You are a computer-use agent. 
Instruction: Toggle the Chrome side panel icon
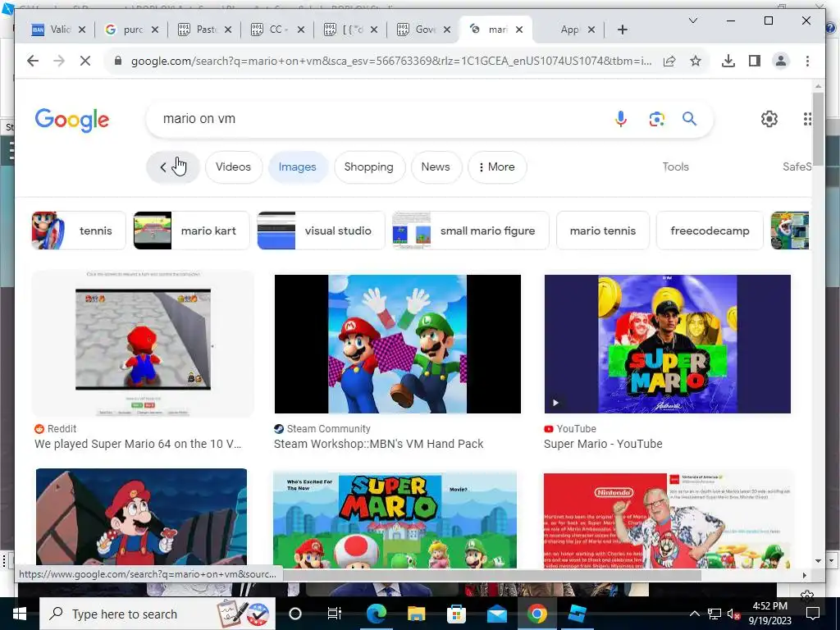coord(755,61)
